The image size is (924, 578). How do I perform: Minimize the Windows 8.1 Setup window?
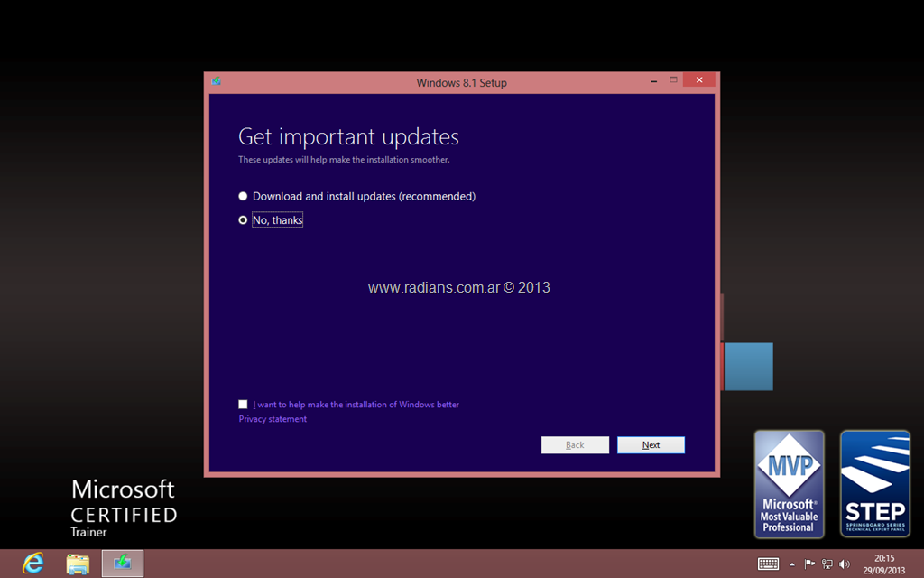pyautogui.click(x=653, y=81)
